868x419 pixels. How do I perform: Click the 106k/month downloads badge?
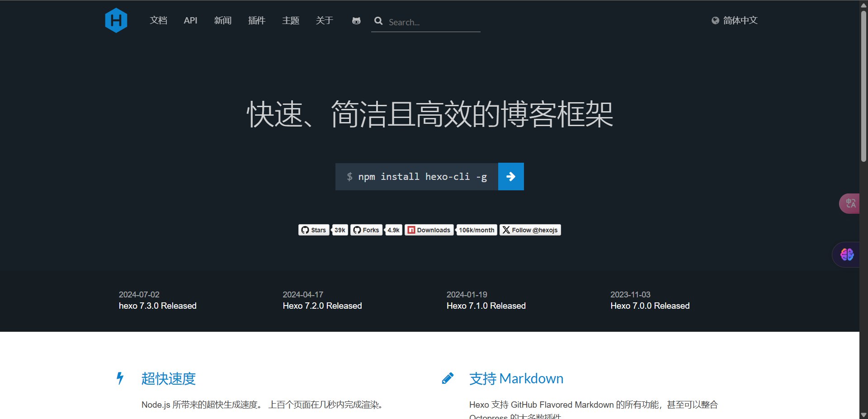tap(476, 230)
